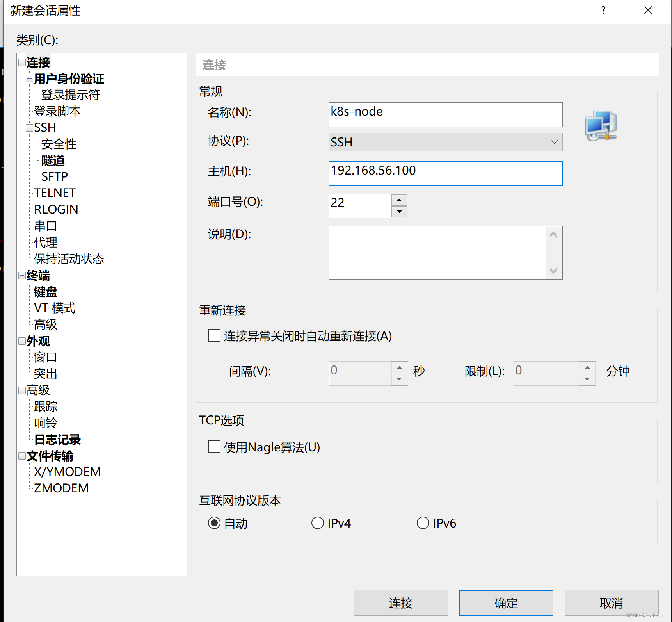
Task: Select the TELNET tree item
Action: [x=54, y=192]
